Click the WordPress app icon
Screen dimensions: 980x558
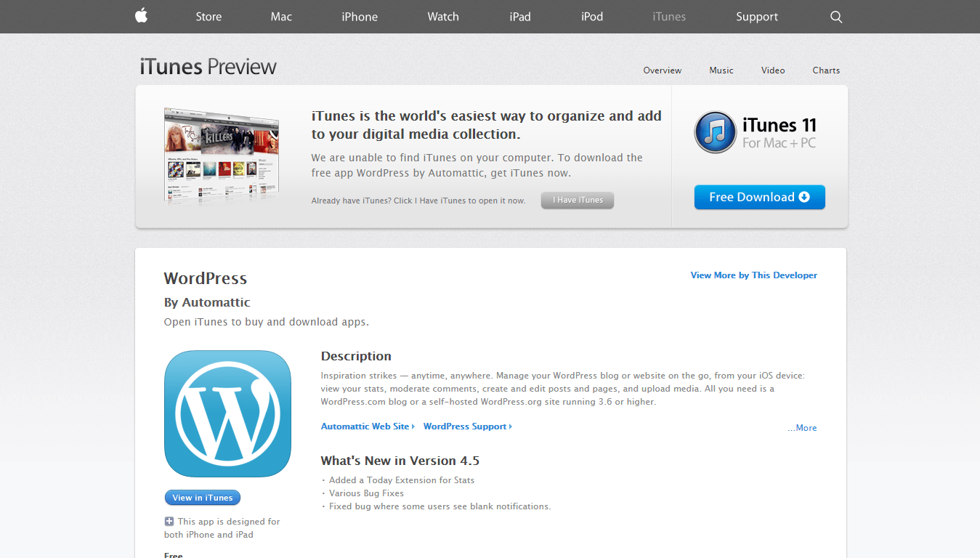[x=227, y=413]
